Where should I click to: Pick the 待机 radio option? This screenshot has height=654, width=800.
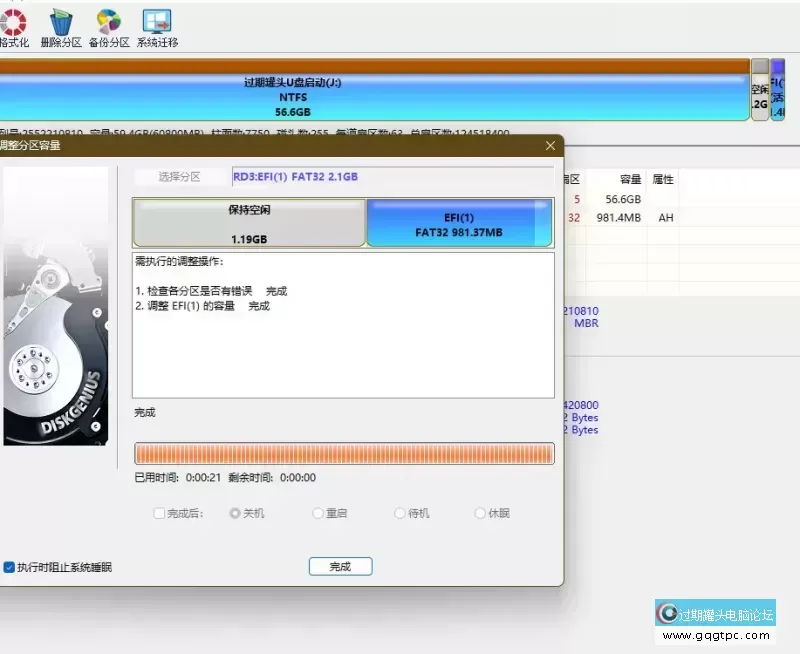point(400,513)
